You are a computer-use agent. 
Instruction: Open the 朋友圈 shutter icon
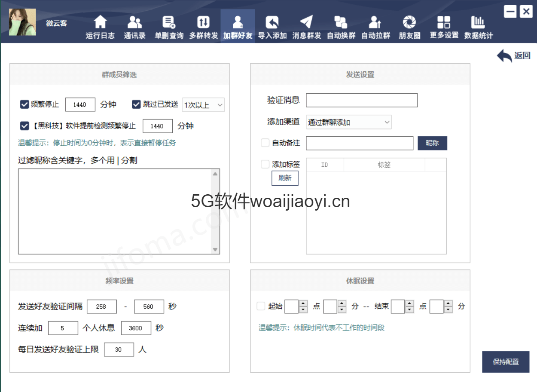coord(409,22)
